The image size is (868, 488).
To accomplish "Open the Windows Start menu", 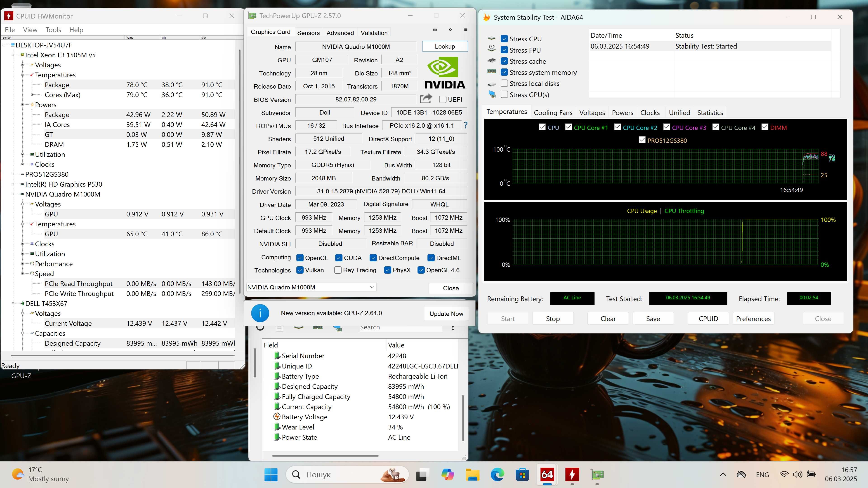I will pyautogui.click(x=271, y=474).
